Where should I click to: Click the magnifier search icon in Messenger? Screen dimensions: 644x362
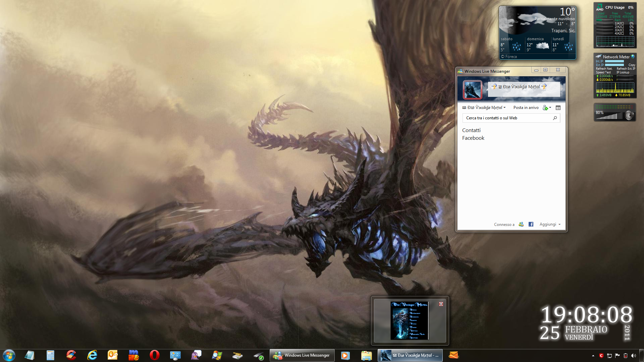555,118
